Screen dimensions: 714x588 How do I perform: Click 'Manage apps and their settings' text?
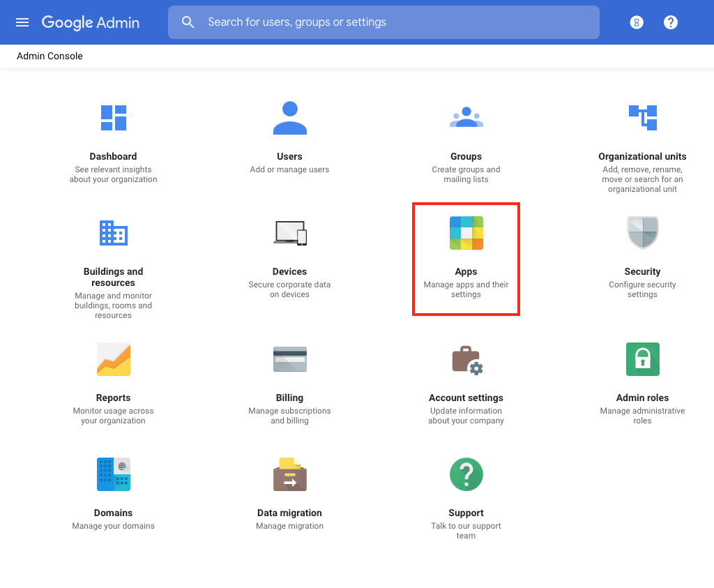click(x=466, y=289)
